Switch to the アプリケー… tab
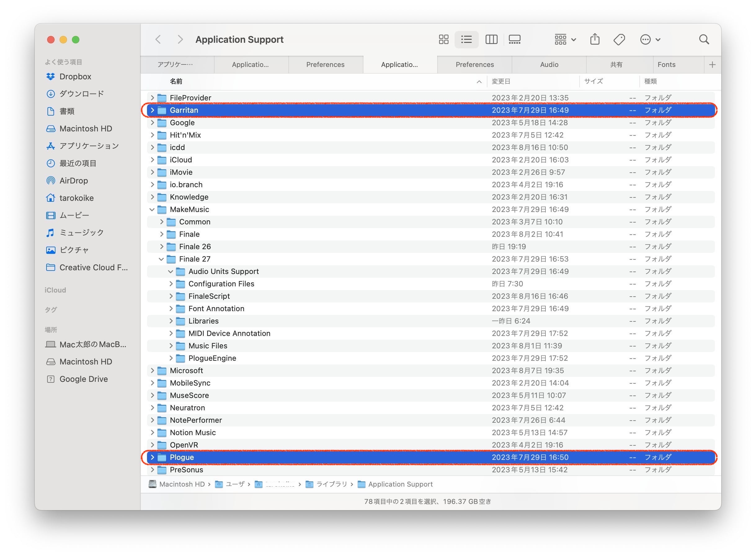The width and height of the screenshot is (756, 556). pos(177,65)
